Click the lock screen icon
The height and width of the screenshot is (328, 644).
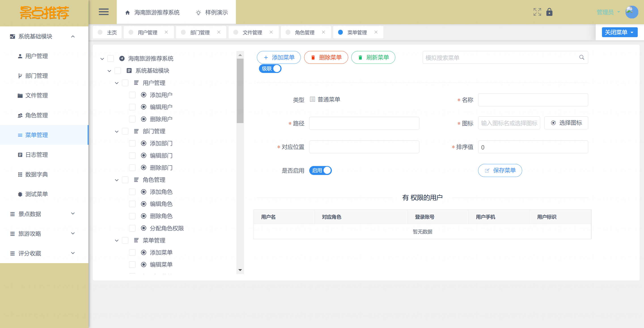point(549,12)
